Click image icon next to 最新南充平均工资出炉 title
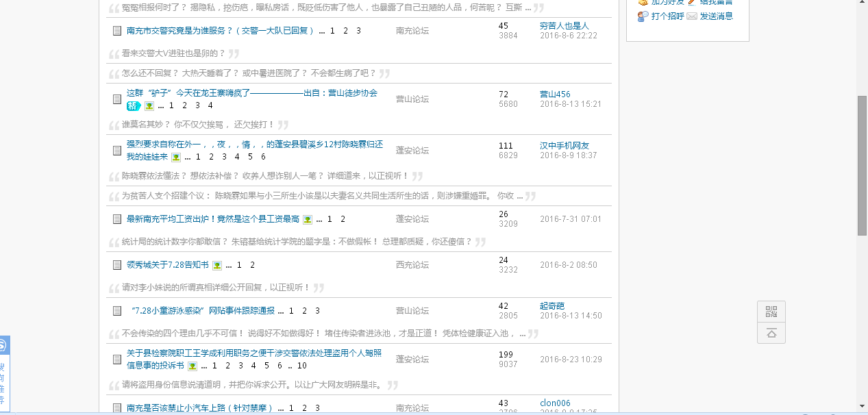 [x=308, y=219]
